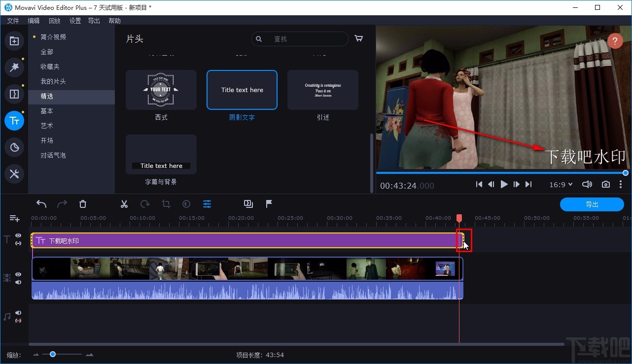Mute the video track audio

pyautogui.click(x=18, y=282)
